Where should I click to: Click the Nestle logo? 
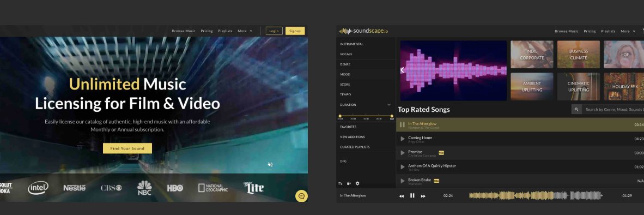tap(74, 188)
